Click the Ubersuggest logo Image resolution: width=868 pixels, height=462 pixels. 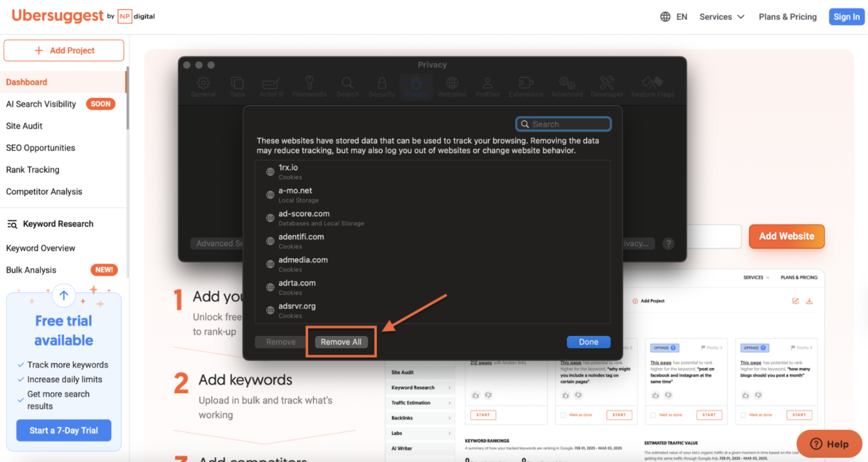tap(58, 15)
